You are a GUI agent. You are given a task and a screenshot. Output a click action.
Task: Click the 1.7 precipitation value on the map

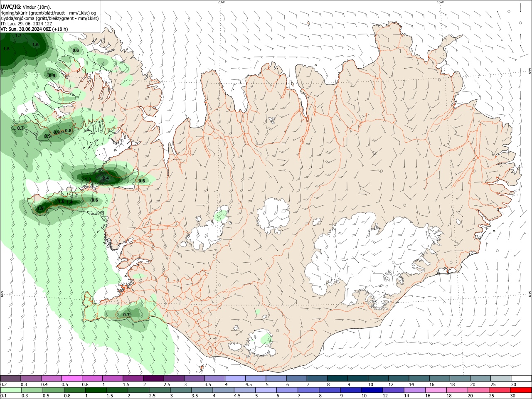tap(18, 36)
